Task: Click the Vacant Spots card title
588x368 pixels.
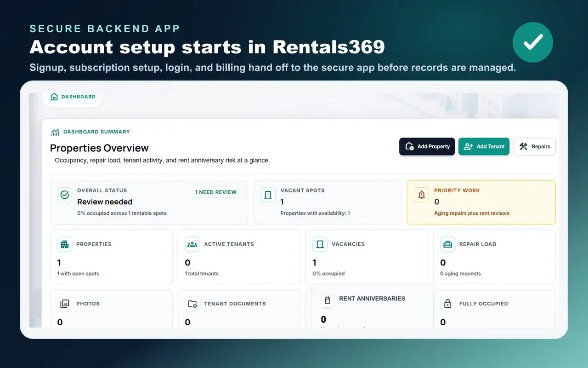Action: [303, 190]
